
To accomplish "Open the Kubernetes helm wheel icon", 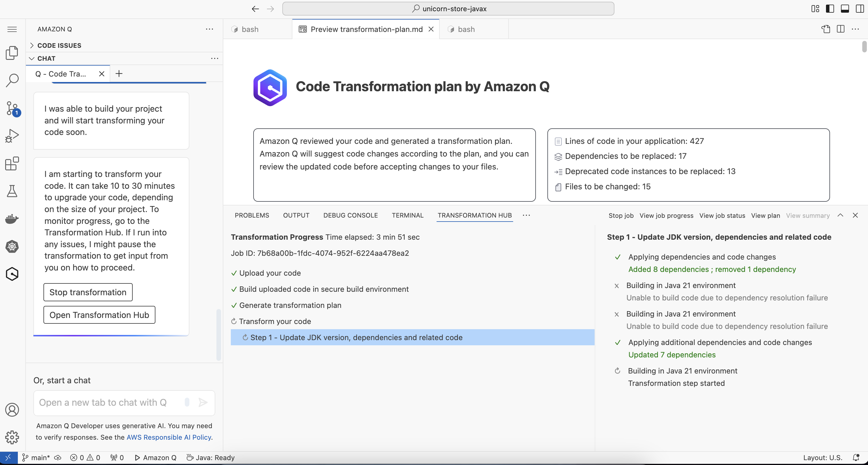I will [12, 246].
